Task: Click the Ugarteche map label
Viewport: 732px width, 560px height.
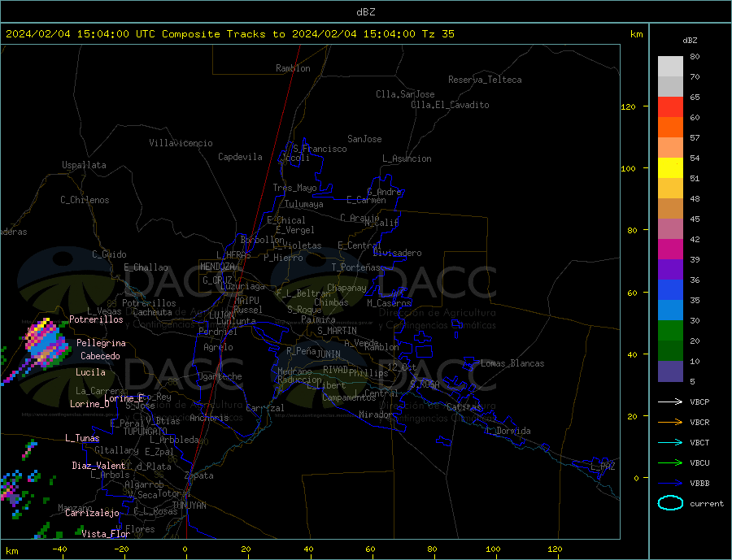Action: click(220, 376)
